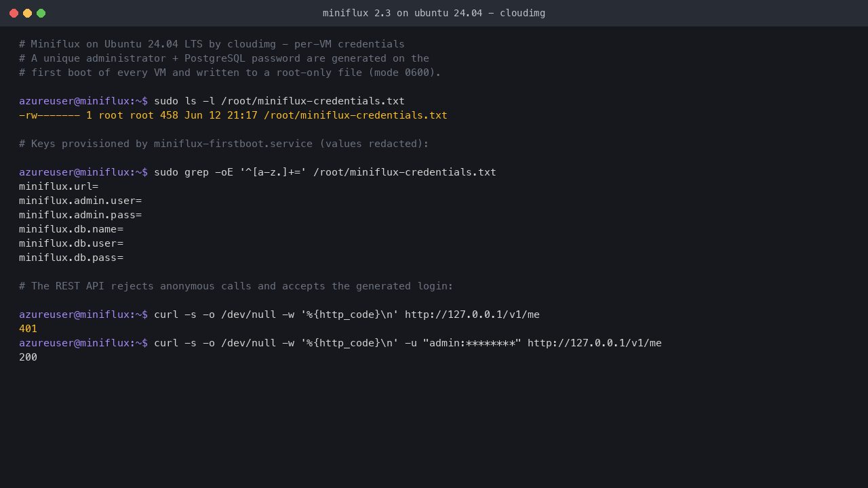Screen dimensions: 868x488
Task: Click the comment 'A unique administrator + PostgreSQL password'
Action: pyautogui.click(x=224, y=58)
